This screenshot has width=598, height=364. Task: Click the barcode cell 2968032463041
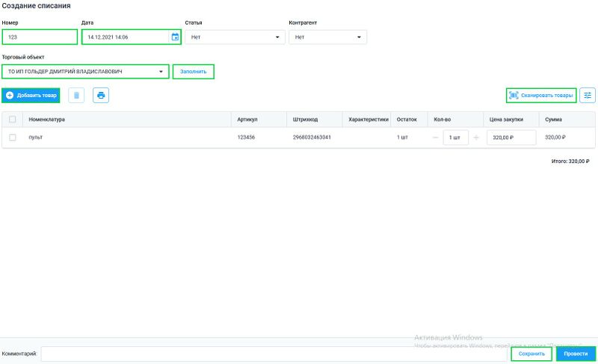click(312, 138)
